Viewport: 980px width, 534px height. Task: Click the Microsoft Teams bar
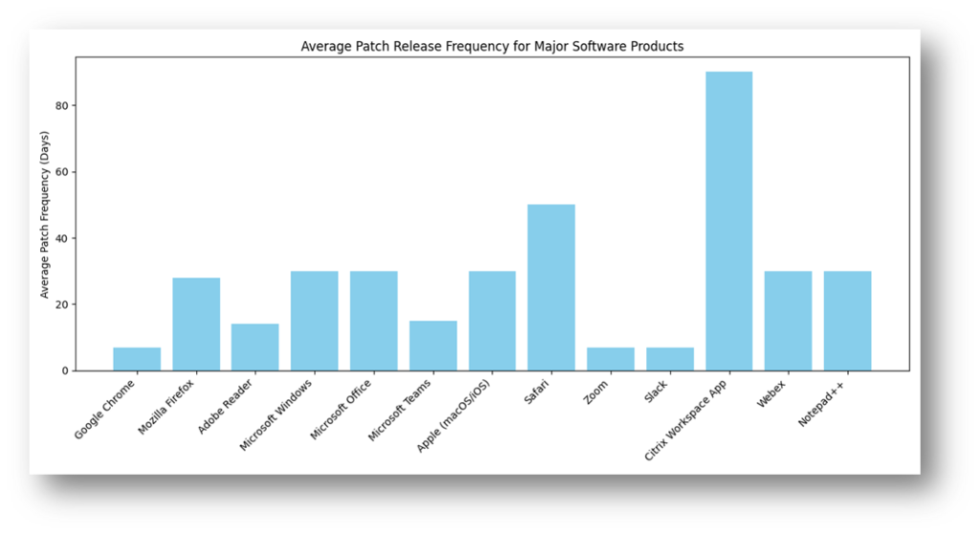434,345
